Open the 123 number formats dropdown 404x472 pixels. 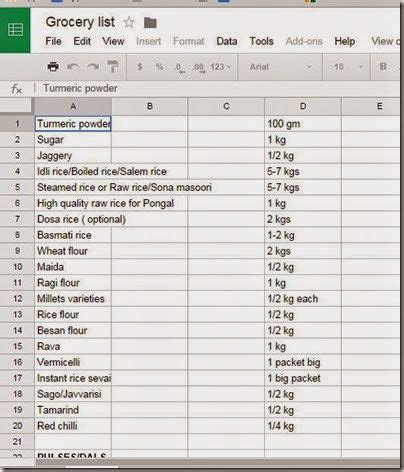click(220, 67)
